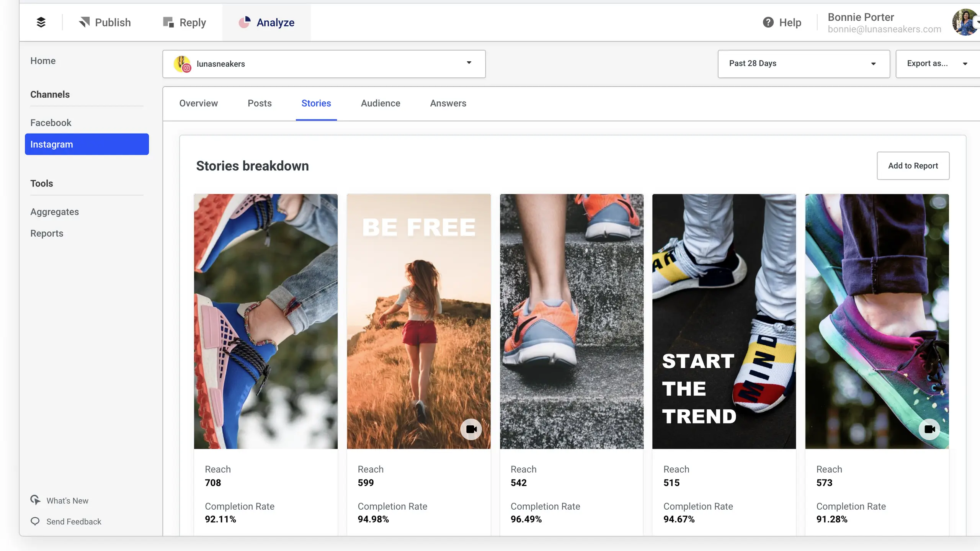Click the Add to Report button
Screen dimensions: 980x551
coord(913,165)
